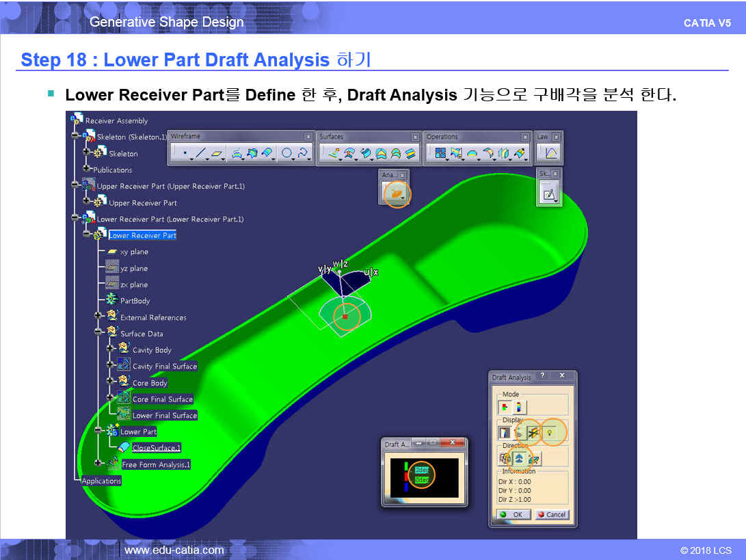The width and height of the screenshot is (746, 560).
Task: Click the Join icon in Operations toolbar
Action: (x=439, y=154)
